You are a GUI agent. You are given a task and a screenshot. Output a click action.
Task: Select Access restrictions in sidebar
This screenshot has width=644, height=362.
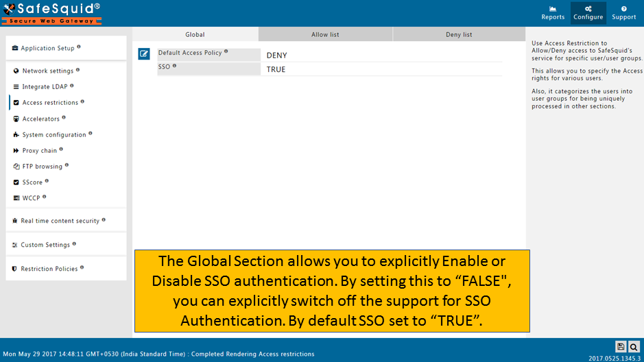(50, 103)
